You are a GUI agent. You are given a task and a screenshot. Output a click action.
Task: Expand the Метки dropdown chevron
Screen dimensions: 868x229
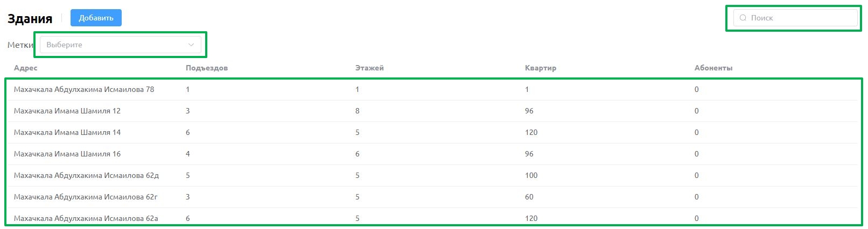pyautogui.click(x=191, y=45)
